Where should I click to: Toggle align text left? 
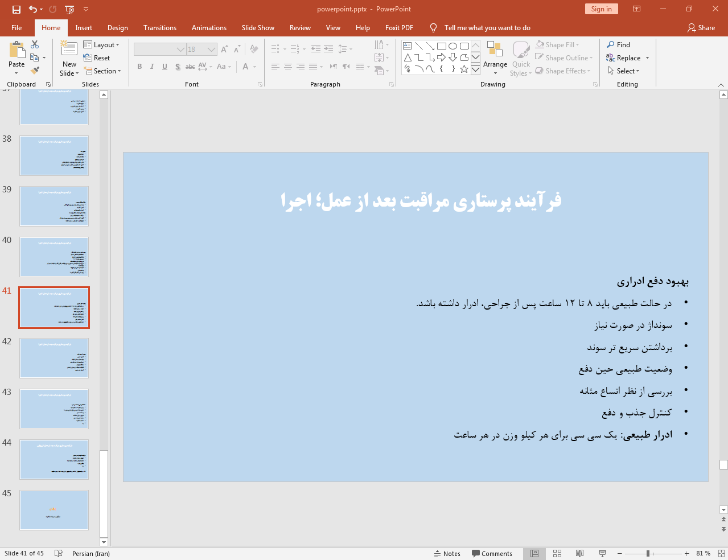point(275,67)
